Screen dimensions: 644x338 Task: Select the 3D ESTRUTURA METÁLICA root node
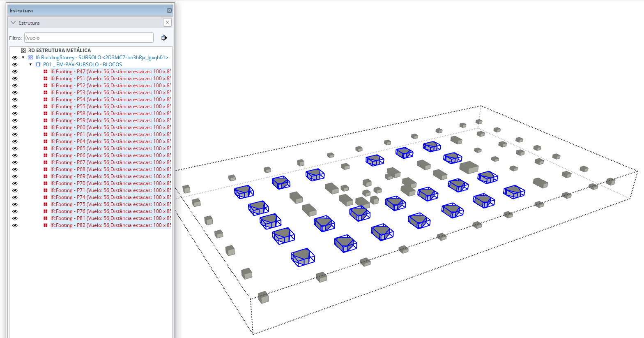point(60,51)
